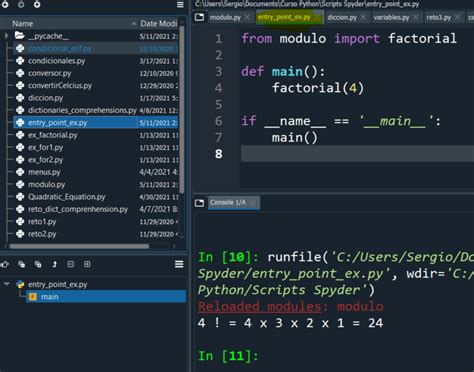Click the 'from modulo import factorial' line
This screenshot has width=474, height=372.
coord(349,39)
